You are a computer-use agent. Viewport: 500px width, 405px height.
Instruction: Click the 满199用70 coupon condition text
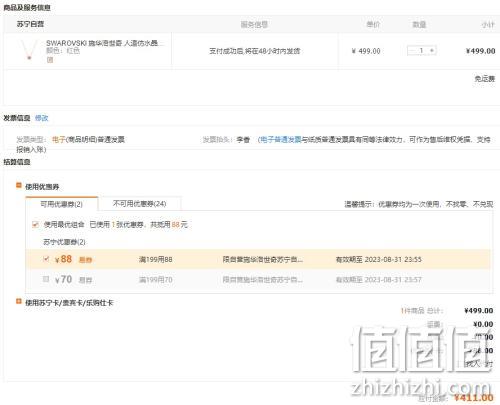point(156,279)
